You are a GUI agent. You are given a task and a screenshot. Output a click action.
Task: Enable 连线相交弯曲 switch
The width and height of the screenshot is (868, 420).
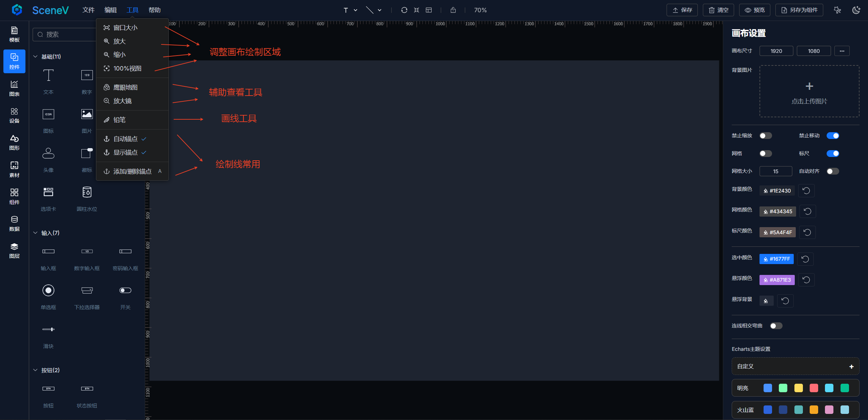pyautogui.click(x=776, y=326)
